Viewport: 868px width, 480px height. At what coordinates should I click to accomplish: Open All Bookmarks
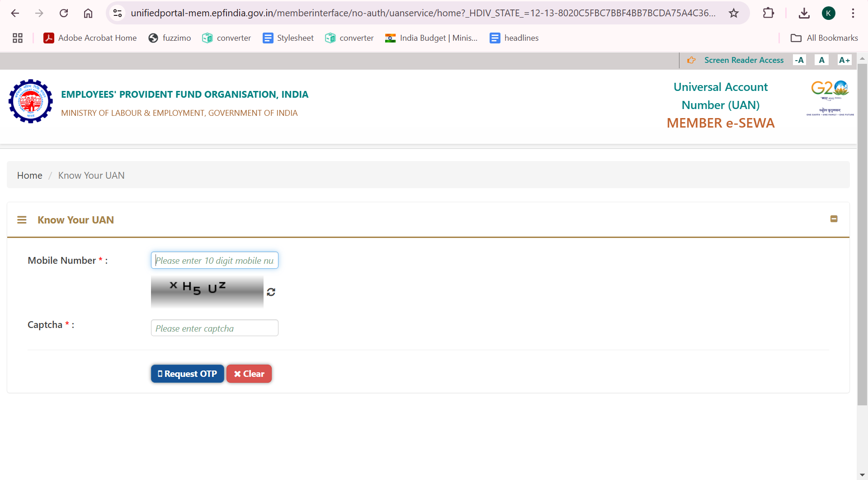click(x=824, y=38)
